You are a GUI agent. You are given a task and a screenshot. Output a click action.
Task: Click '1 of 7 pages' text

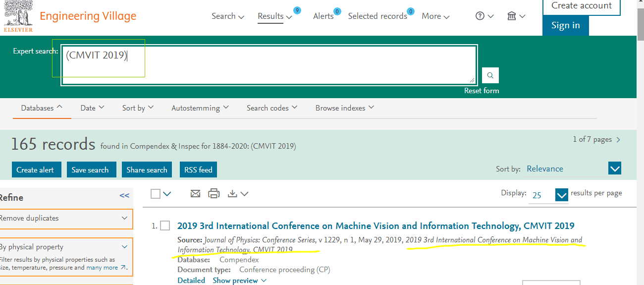[592, 140]
